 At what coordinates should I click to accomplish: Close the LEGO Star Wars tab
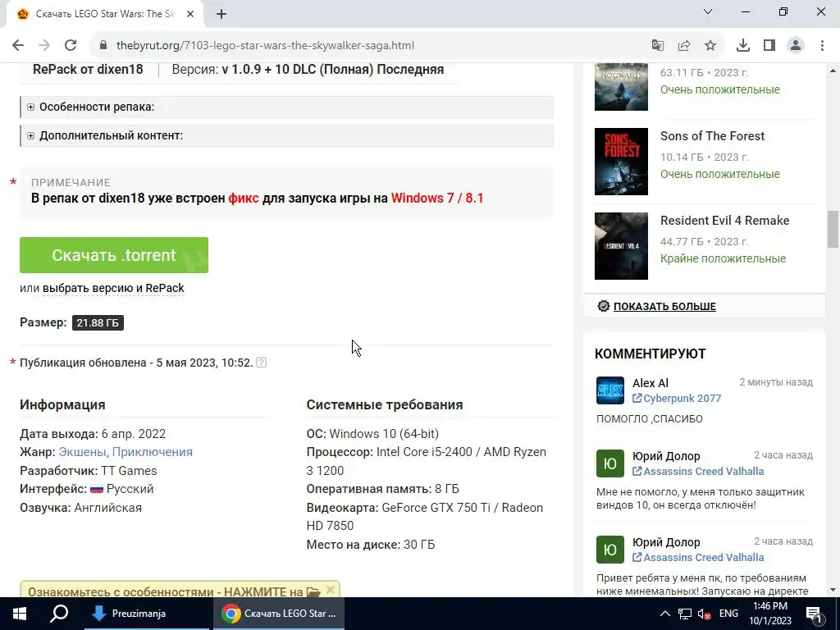coord(190,15)
